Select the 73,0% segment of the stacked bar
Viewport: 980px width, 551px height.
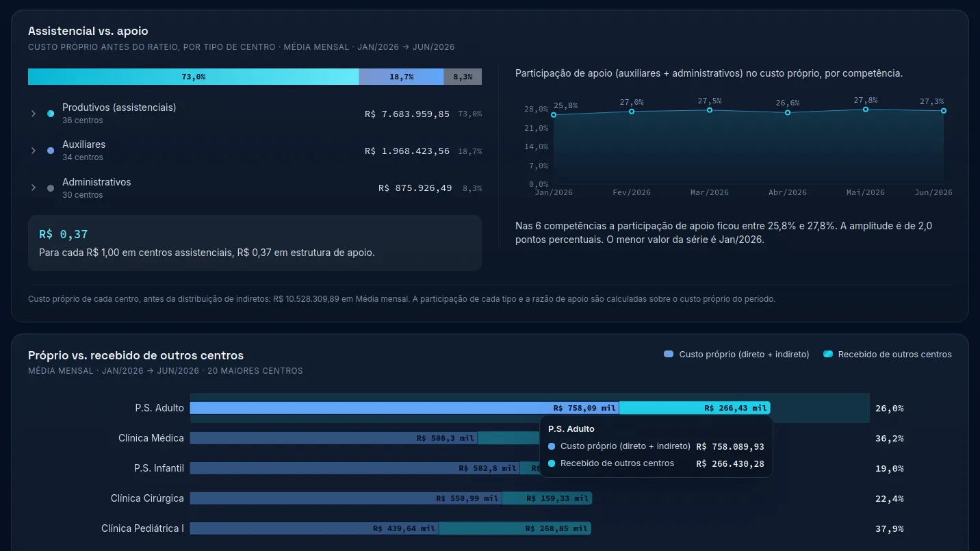[x=194, y=77]
